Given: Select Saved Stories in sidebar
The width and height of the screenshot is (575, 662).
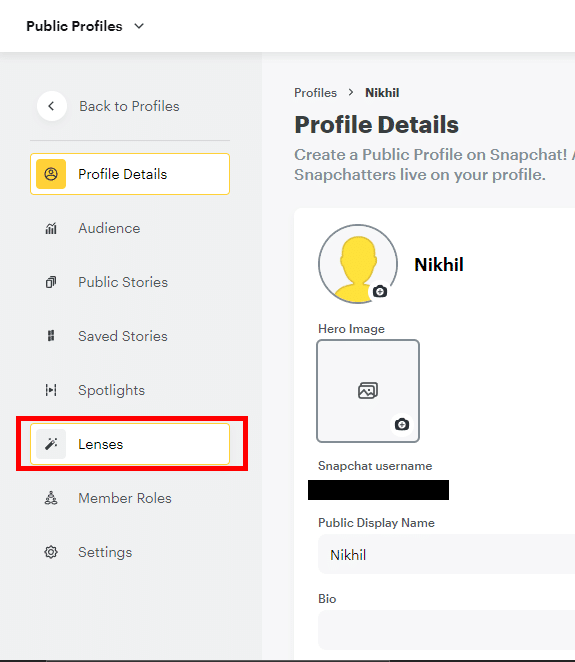Looking at the screenshot, I should [130, 336].
